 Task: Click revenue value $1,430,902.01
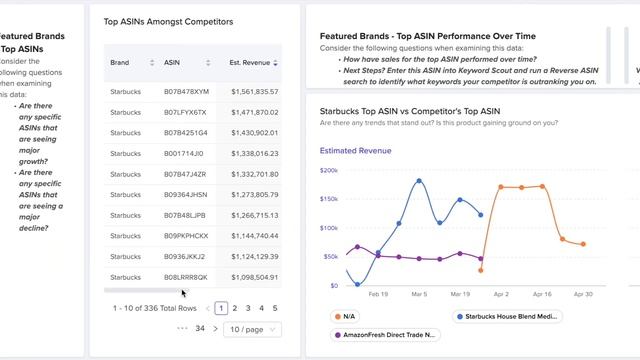(x=255, y=133)
